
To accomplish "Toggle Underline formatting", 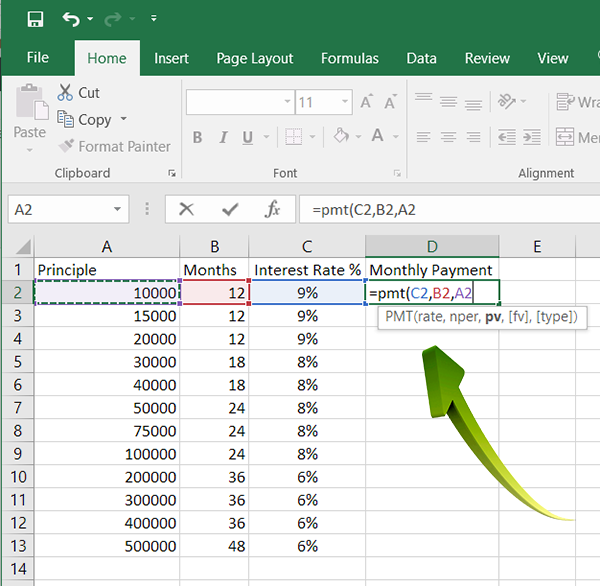I will pos(248,137).
